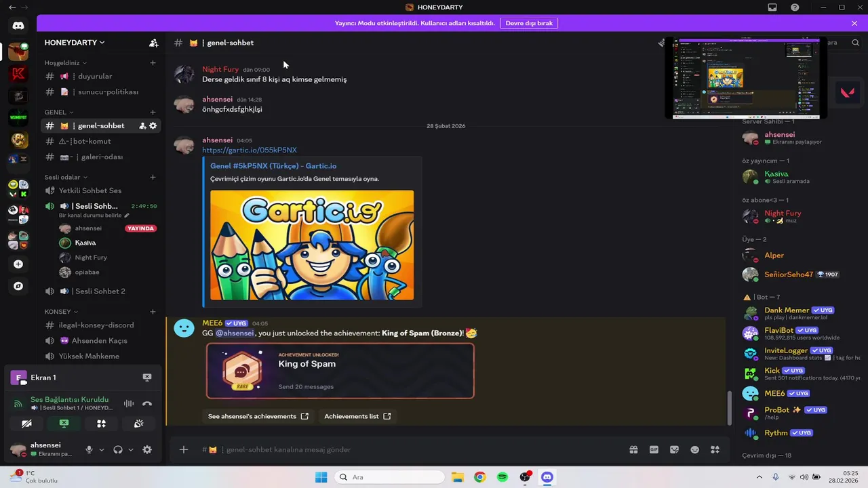Add a server with plus icon
This screenshot has height=488, width=868.
18,264
